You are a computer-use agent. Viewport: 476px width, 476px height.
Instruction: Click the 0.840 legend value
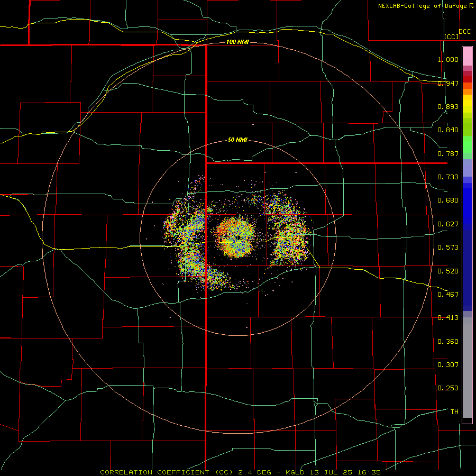448,130
